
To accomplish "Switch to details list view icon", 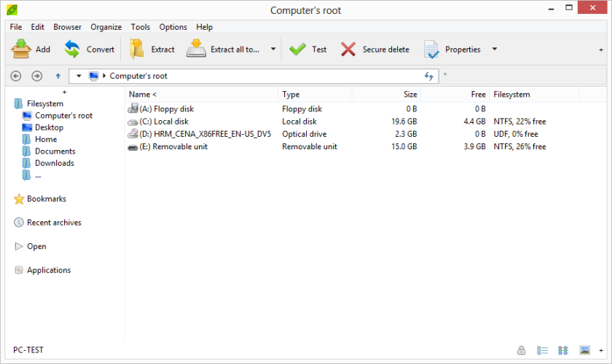I will point(542,350).
